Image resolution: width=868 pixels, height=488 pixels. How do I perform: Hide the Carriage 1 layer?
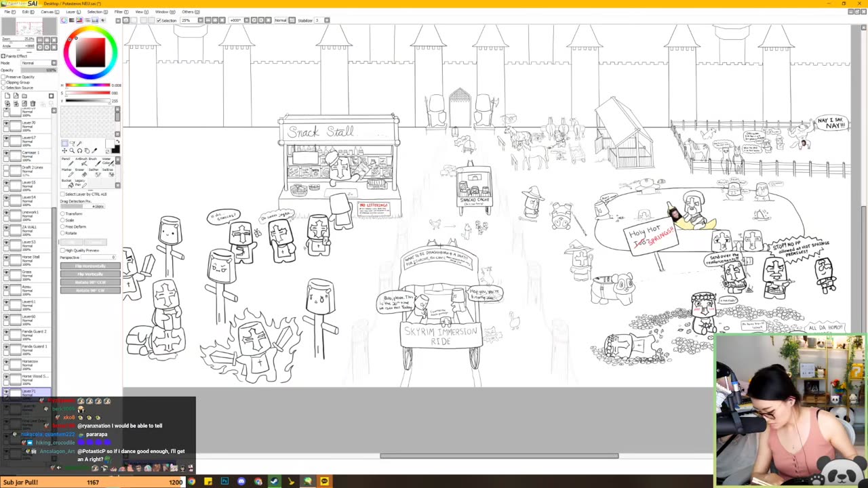tap(6, 154)
